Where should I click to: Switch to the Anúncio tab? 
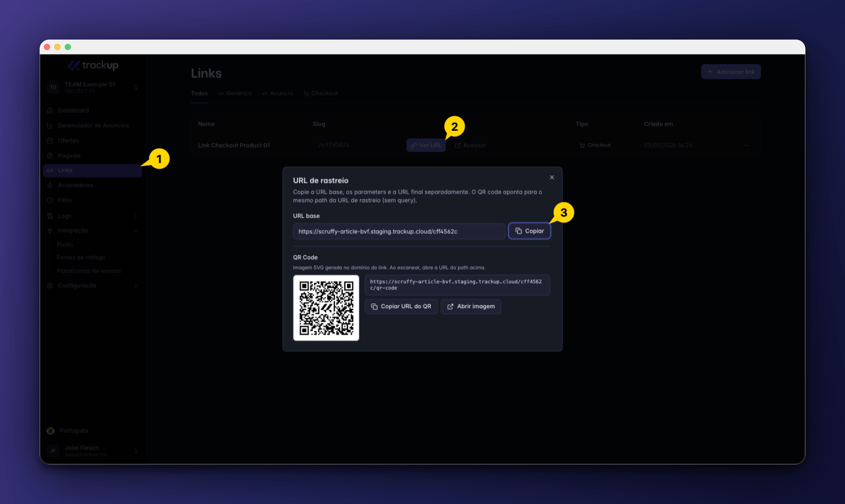(277, 93)
